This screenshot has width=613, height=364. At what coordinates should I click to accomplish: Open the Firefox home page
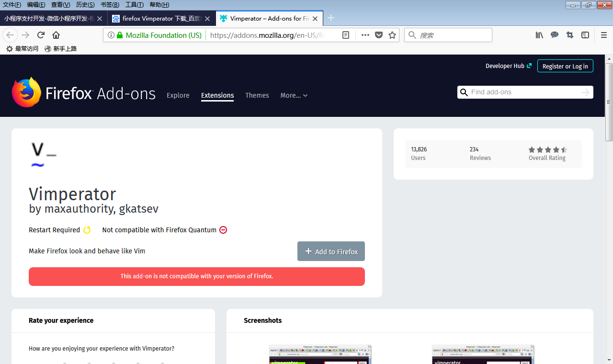click(x=56, y=35)
